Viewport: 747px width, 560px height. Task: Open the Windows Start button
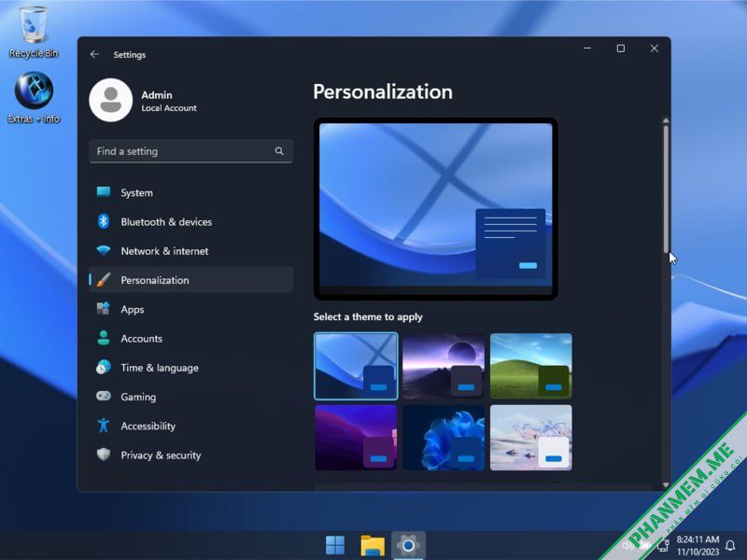pos(335,545)
